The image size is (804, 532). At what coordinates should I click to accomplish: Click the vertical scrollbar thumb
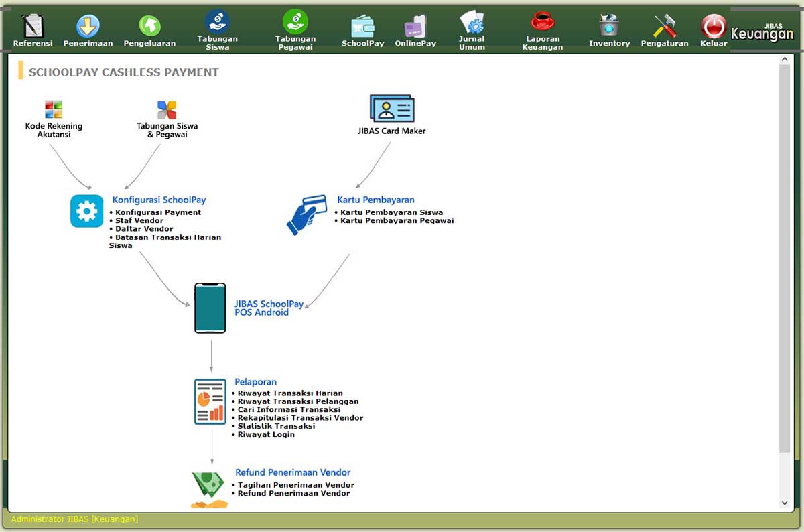click(785, 258)
